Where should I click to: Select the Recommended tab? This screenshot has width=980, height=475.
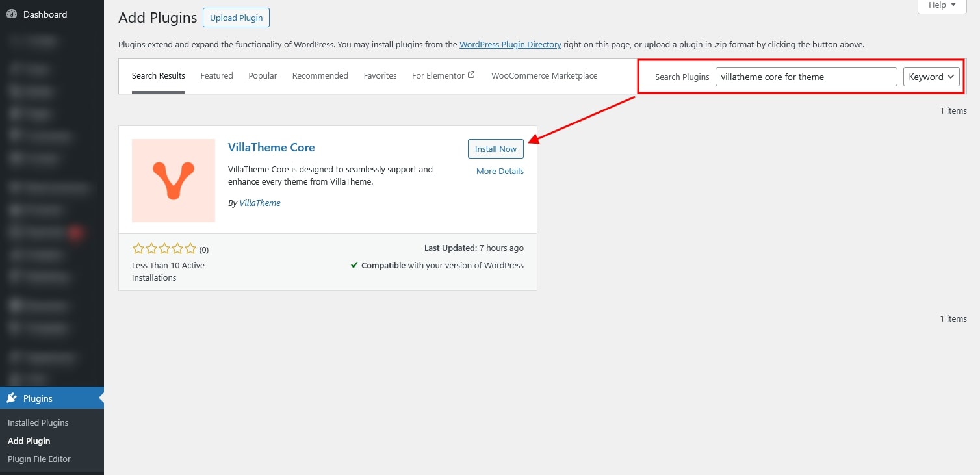tap(320, 76)
